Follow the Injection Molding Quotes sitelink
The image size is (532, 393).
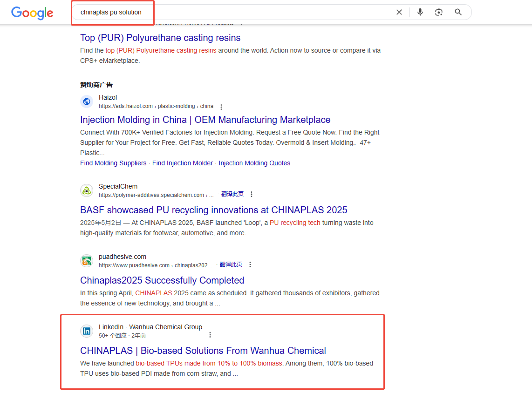coord(254,163)
